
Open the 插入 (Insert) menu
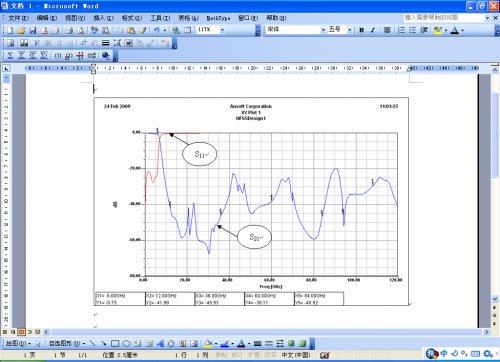tap(103, 18)
